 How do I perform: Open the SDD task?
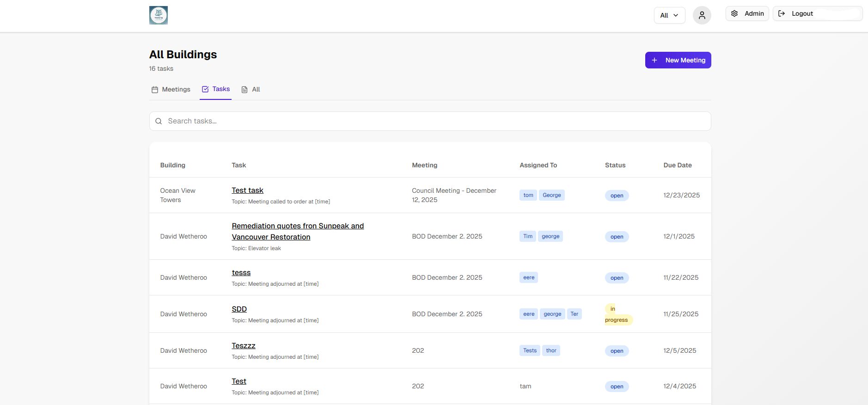239,309
